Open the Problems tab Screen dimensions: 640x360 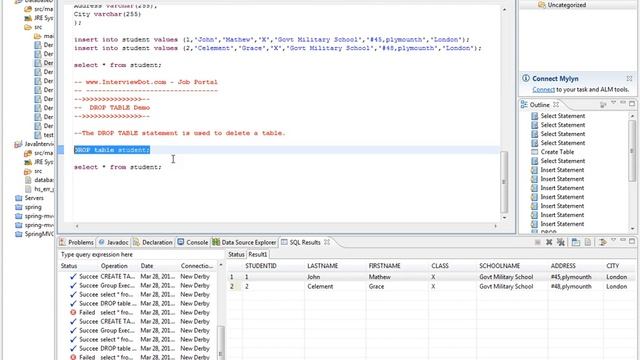pyautogui.click(x=76, y=242)
